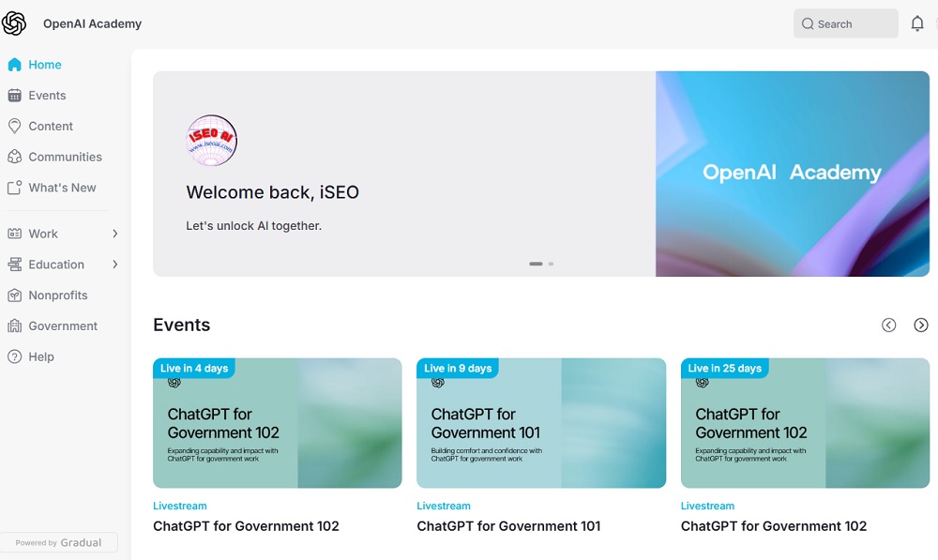
Task: Click the Livestream label under Government 102
Action: click(179, 506)
